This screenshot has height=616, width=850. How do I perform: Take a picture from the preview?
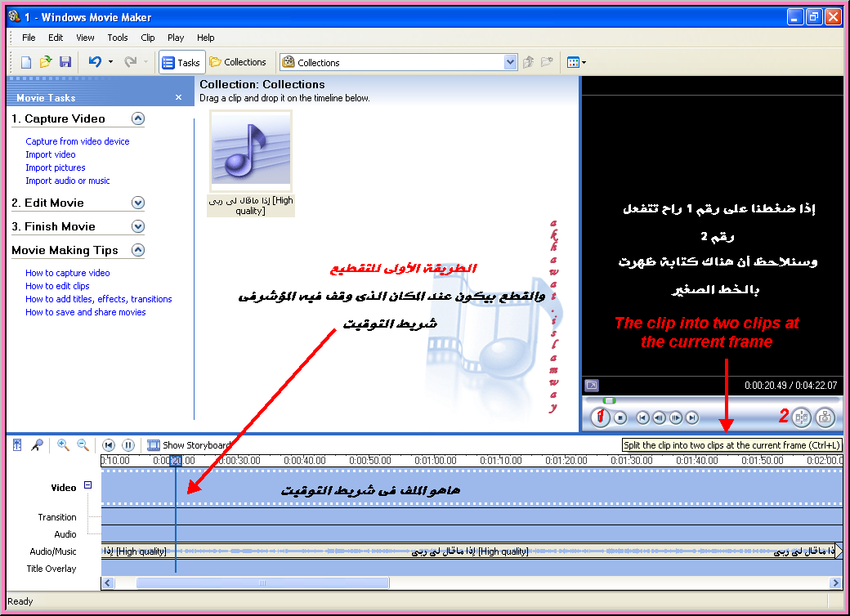(x=825, y=417)
